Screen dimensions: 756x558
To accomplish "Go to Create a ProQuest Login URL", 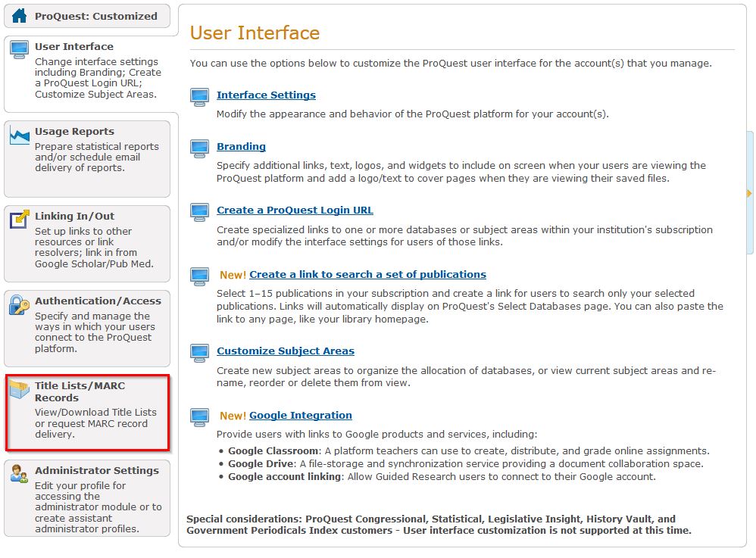I will 295,210.
